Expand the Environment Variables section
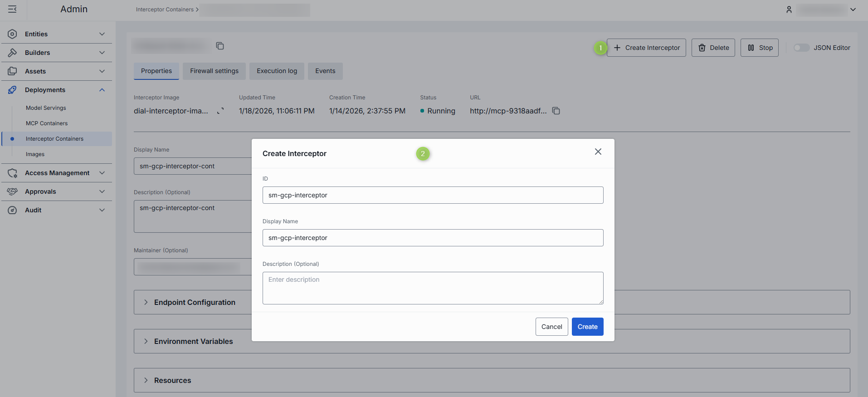 coord(146,341)
